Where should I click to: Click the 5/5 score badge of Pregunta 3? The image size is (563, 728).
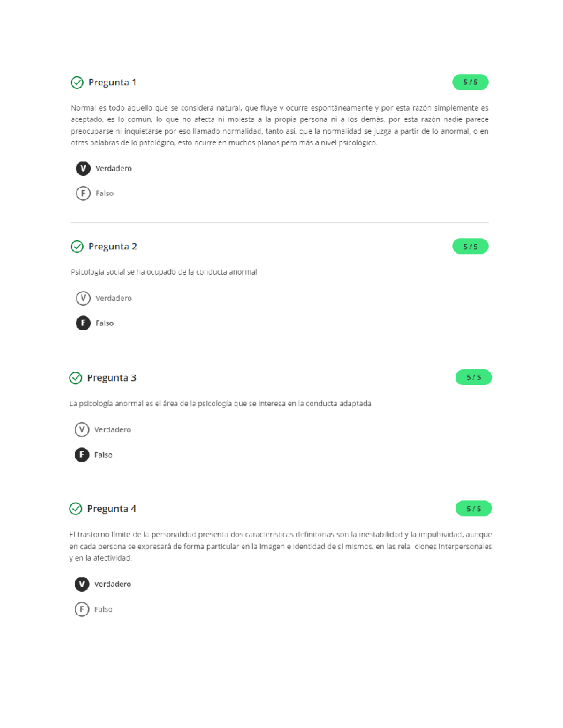(473, 377)
